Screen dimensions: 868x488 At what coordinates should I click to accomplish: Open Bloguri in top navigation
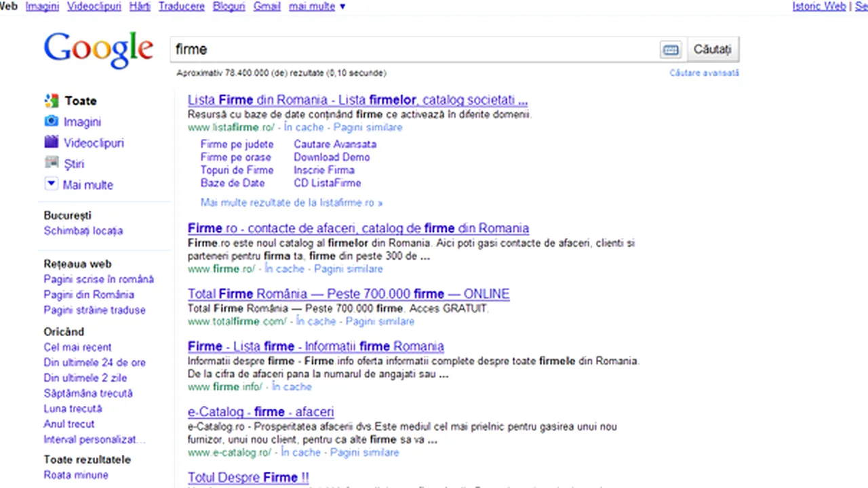pos(229,6)
